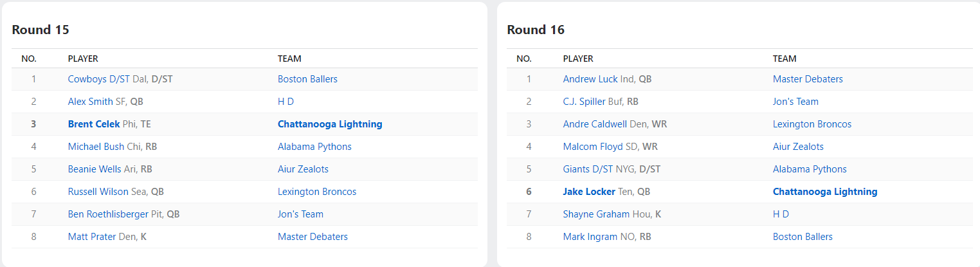Open Alabama Pythons team in Round 15

(x=314, y=147)
